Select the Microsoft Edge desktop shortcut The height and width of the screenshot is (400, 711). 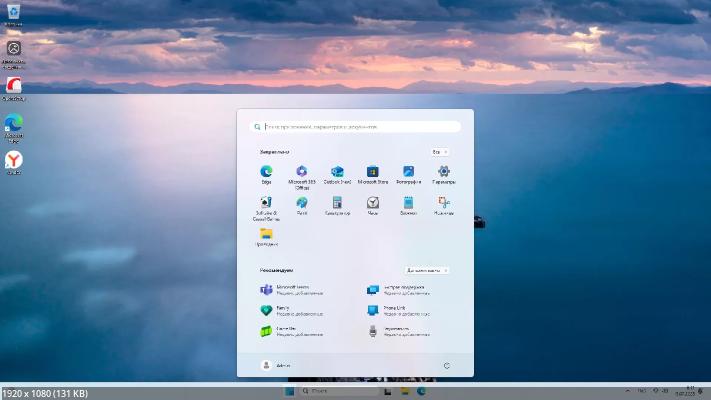coord(13,128)
